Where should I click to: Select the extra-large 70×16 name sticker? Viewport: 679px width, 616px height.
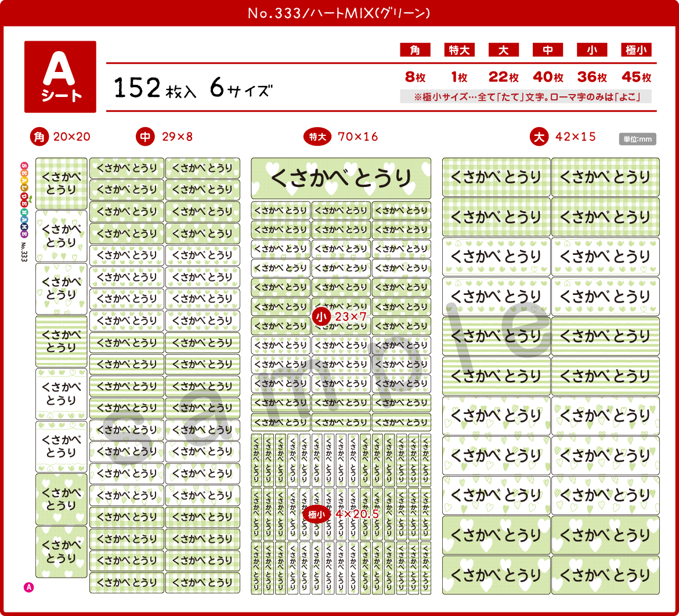coord(341,178)
